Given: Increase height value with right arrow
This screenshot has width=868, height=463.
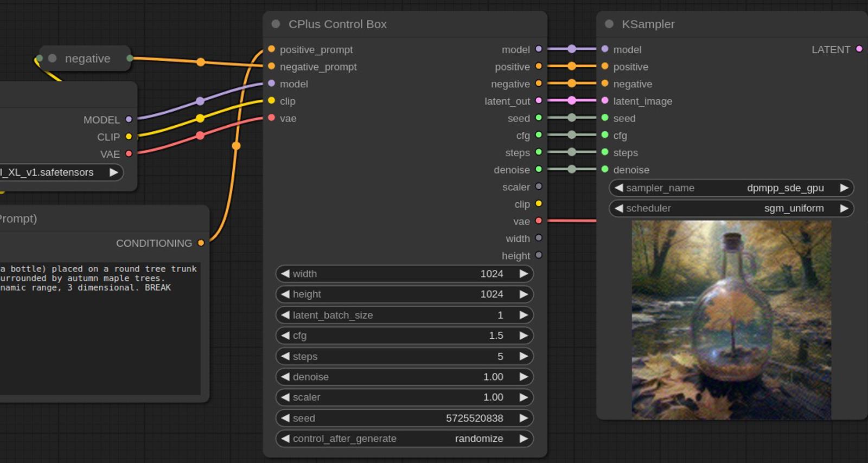Looking at the screenshot, I should tap(524, 294).
